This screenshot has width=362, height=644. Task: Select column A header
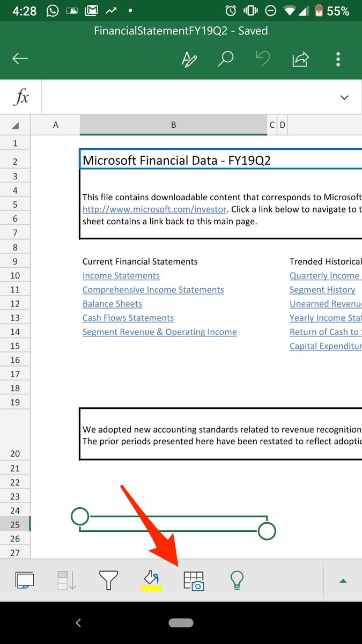tap(55, 125)
